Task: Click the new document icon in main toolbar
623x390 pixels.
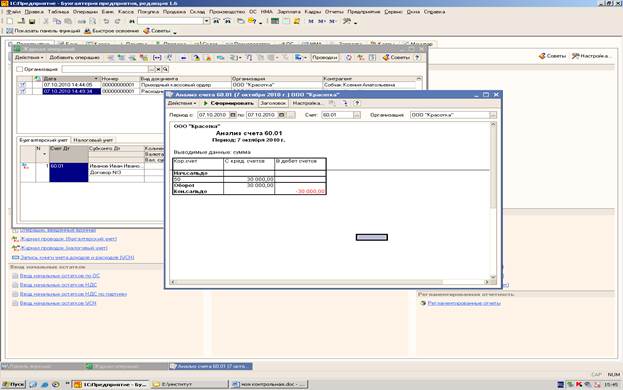Action: [10, 21]
